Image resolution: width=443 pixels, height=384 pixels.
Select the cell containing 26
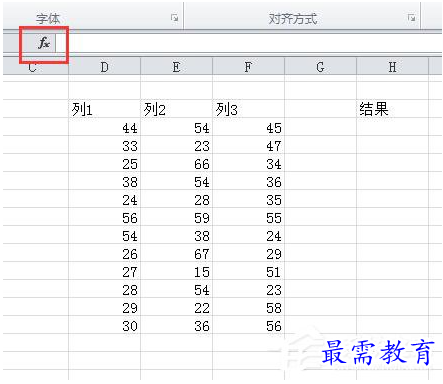pyautogui.click(x=105, y=253)
